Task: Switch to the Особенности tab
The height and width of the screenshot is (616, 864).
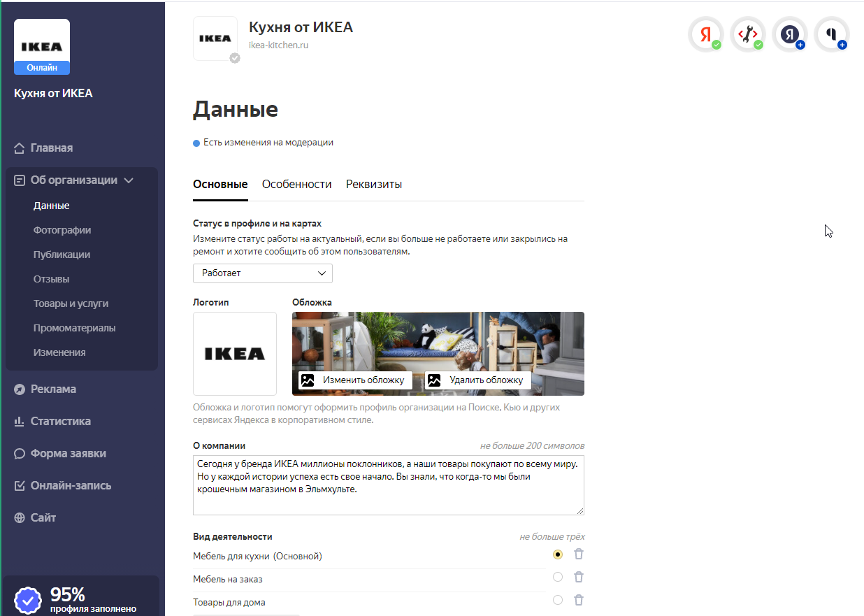Action: (x=296, y=185)
